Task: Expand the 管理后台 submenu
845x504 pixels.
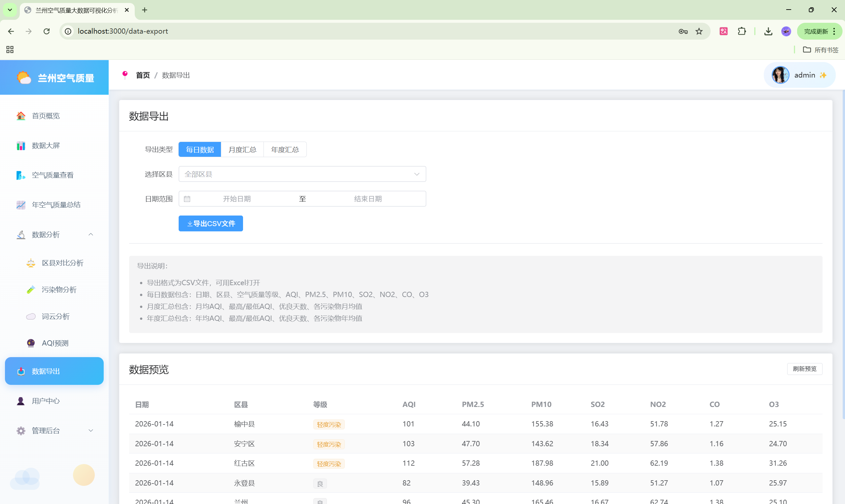Action: 91,431
